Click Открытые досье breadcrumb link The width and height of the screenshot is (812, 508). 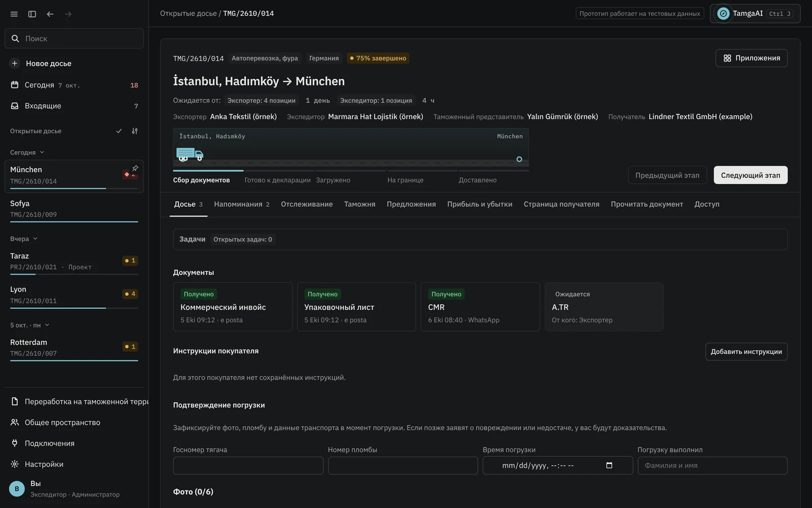188,14
